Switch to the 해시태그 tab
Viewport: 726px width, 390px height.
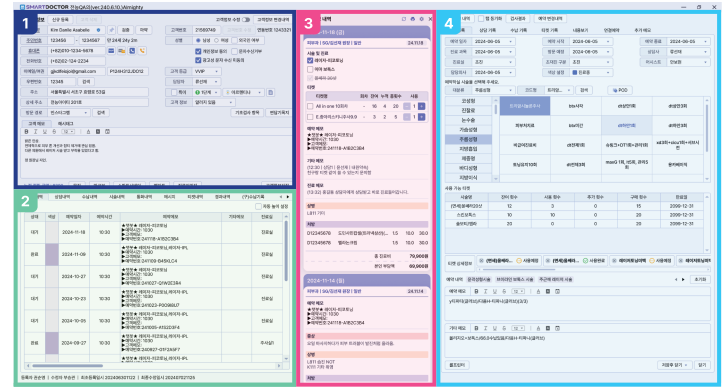tap(65, 124)
